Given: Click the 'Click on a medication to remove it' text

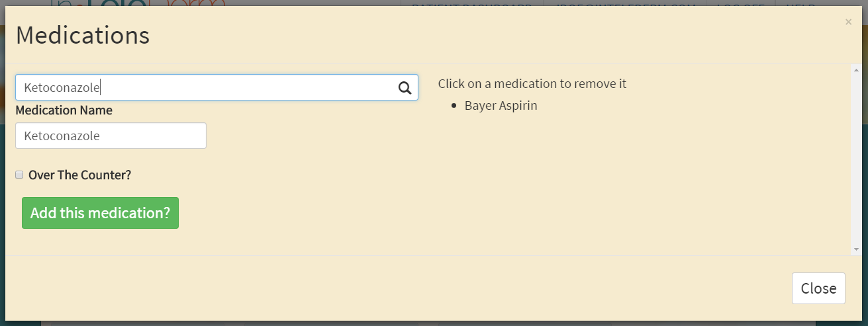Looking at the screenshot, I should [532, 84].
